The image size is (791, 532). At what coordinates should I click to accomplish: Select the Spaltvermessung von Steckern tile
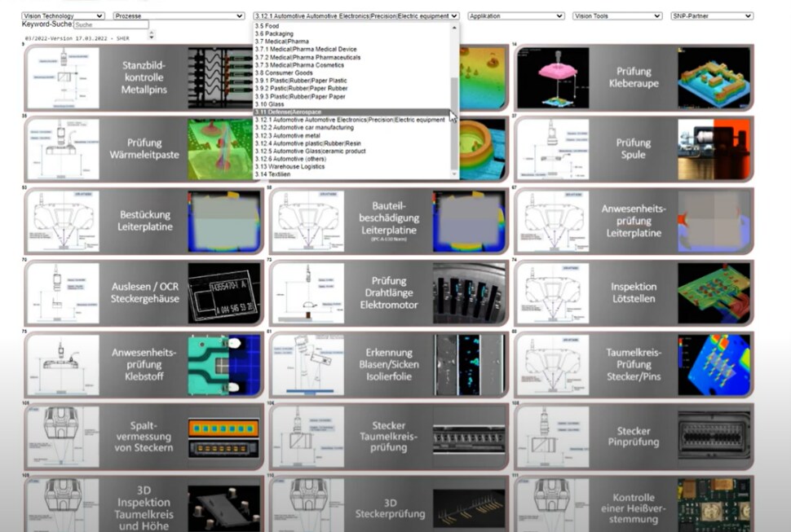(143, 437)
